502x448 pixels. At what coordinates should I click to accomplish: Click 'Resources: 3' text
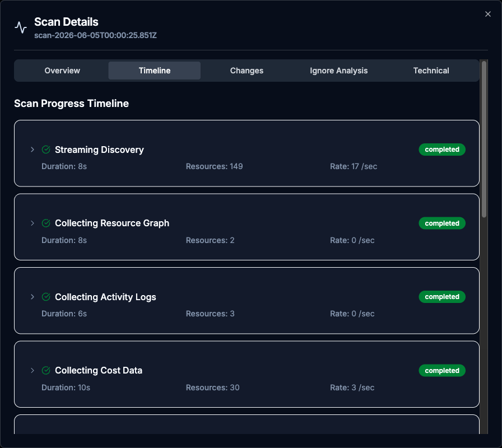click(x=210, y=314)
